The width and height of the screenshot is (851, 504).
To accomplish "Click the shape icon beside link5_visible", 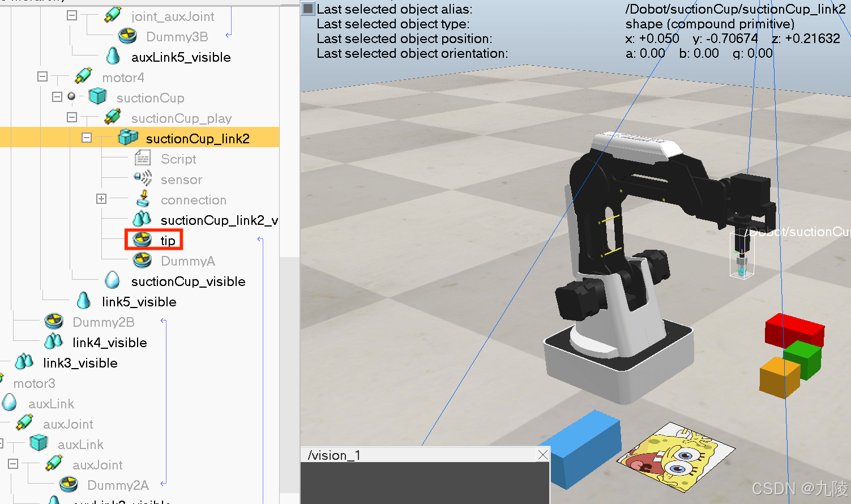I will pyautogui.click(x=83, y=301).
